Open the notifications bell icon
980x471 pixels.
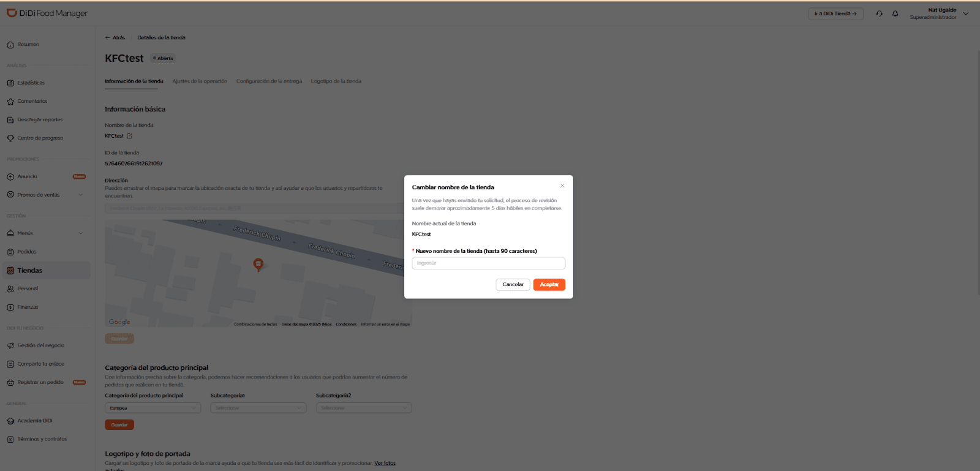pos(895,13)
